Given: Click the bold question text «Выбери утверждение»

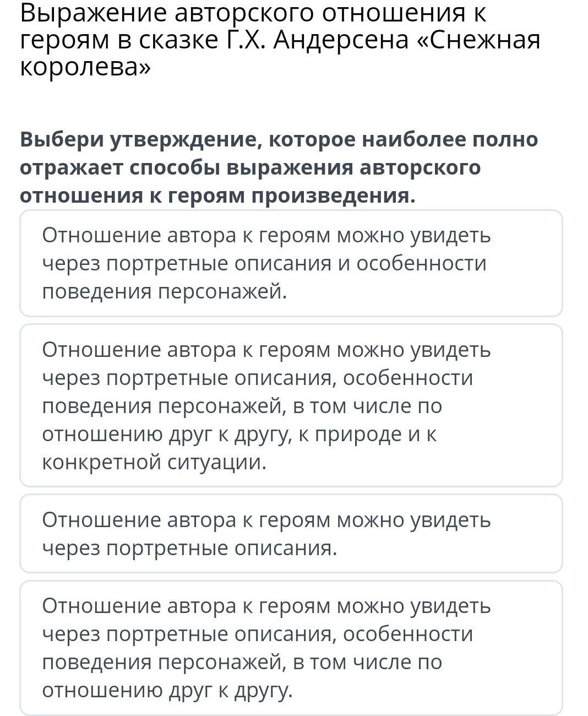Looking at the screenshot, I should (x=135, y=139).
